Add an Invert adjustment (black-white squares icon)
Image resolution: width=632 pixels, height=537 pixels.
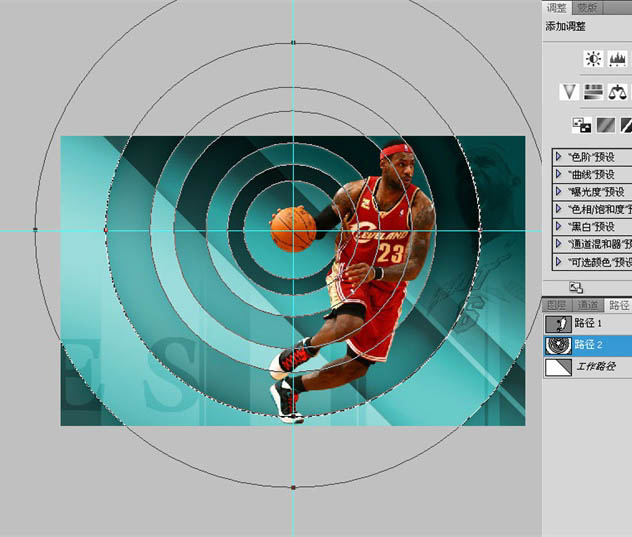coord(582,125)
